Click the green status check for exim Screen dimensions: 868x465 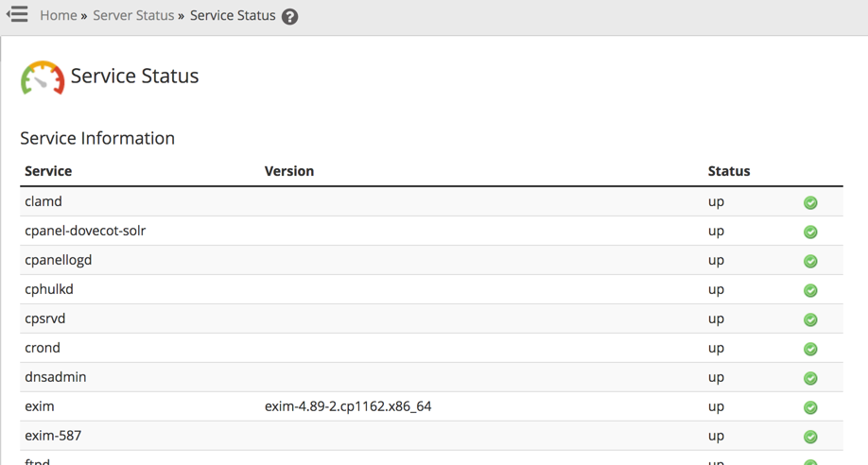click(x=810, y=407)
